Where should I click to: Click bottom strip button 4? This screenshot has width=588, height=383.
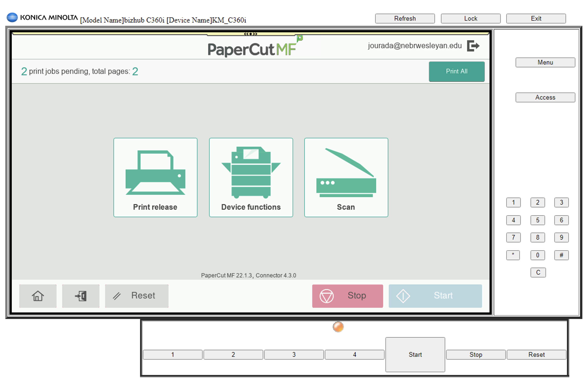354,355
